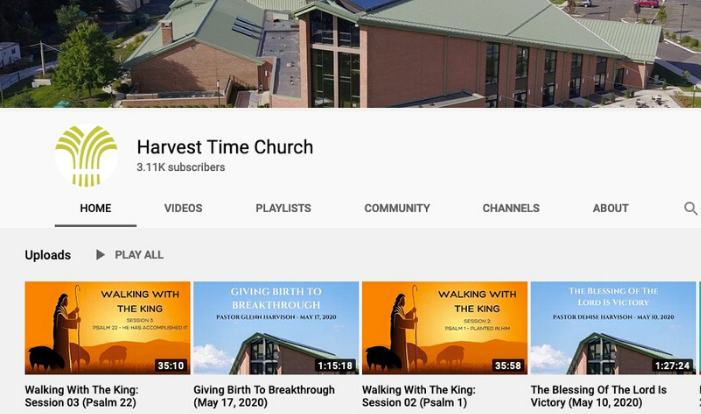Open the Walking With The King Session 03 thumbnail
Image resolution: width=701 pixels, height=414 pixels.
[x=107, y=328]
